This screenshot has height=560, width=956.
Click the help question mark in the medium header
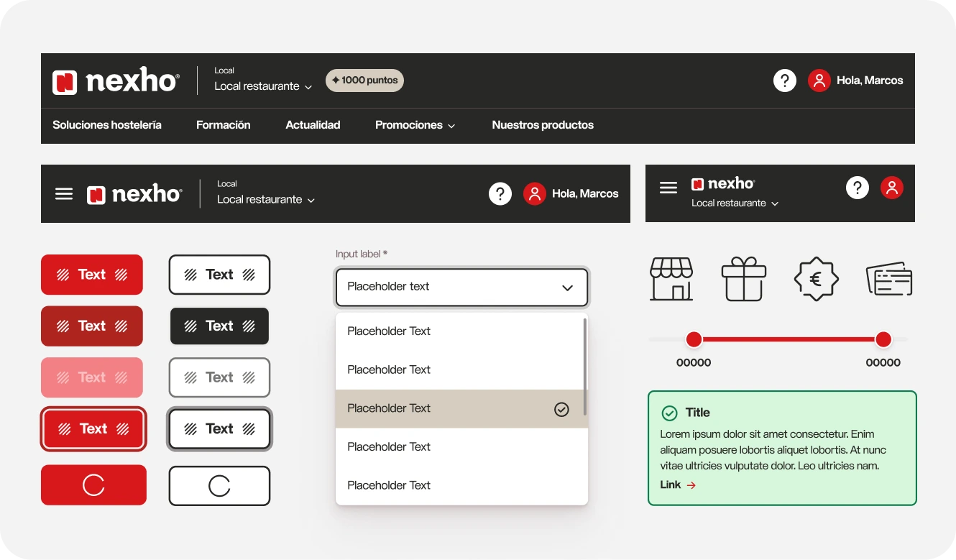[500, 193]
